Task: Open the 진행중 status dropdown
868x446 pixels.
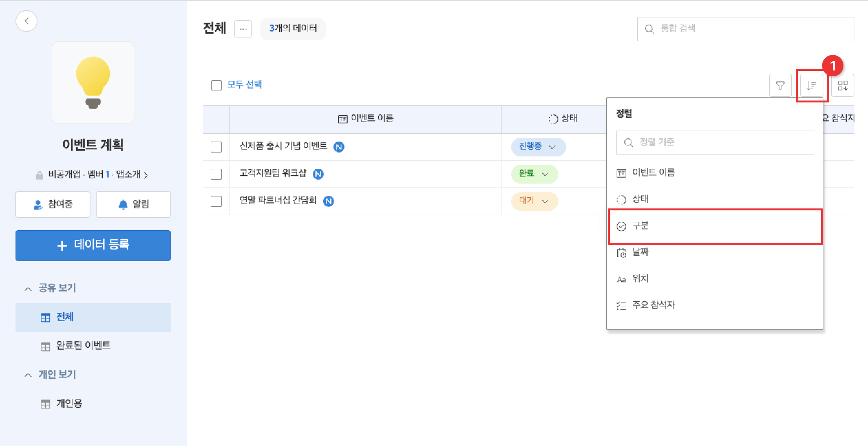Action: 538,147
